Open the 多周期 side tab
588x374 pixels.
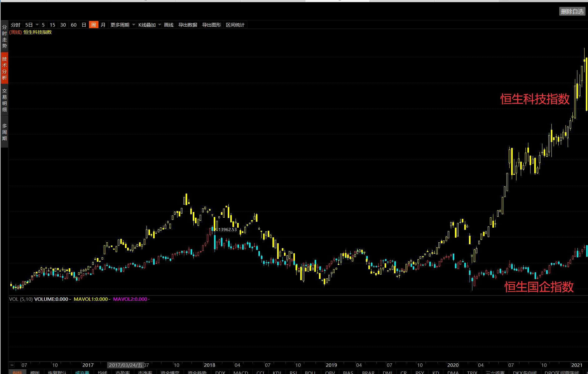[x=4, y=132]
